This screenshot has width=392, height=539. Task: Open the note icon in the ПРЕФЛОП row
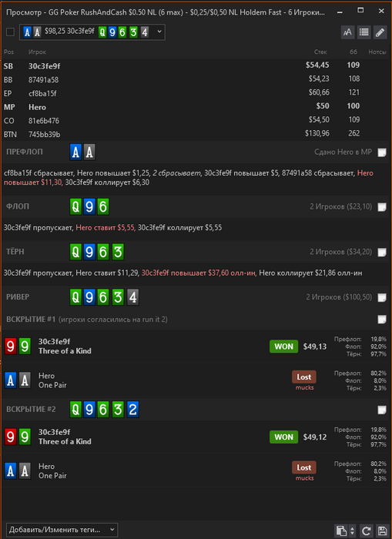382,152
